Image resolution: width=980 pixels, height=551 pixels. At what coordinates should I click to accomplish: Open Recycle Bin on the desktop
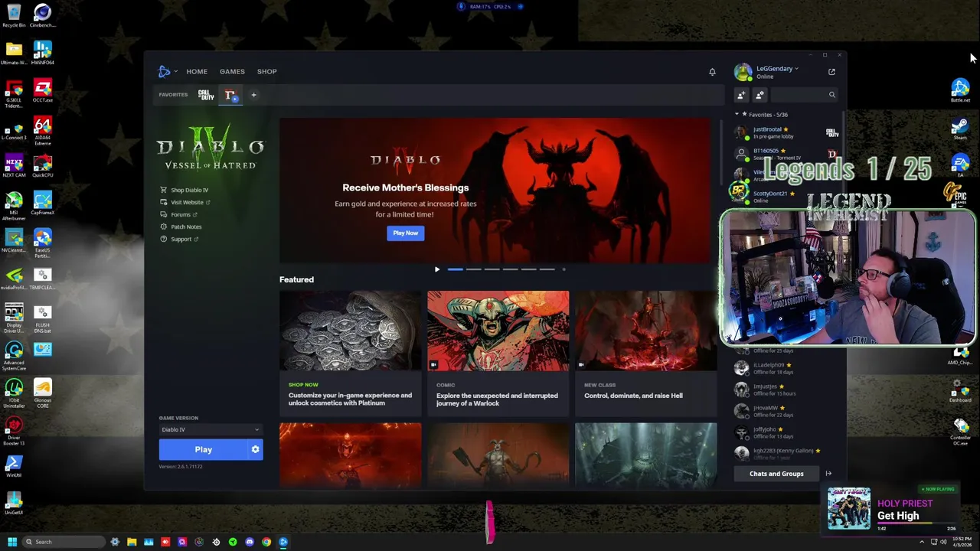click(x=14, y=16)
